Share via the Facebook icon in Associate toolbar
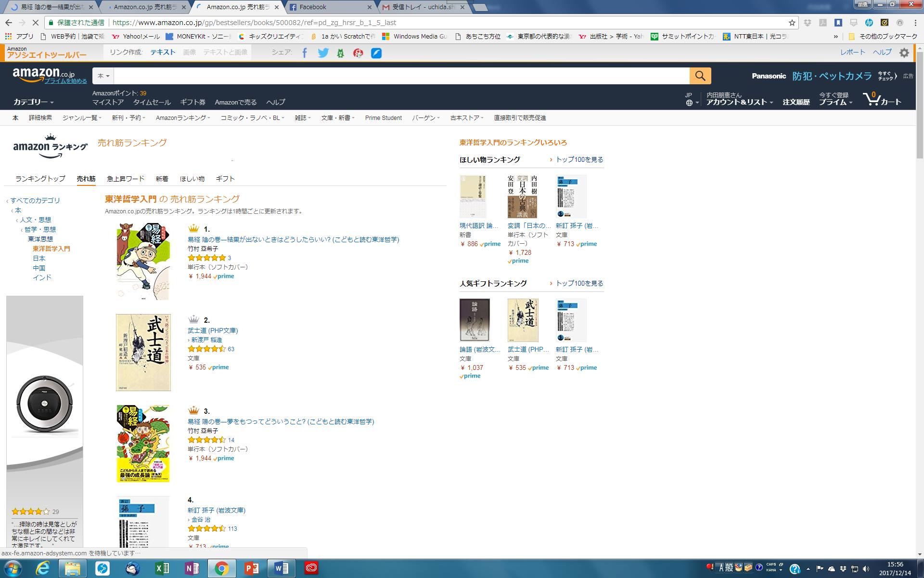 click(x=305, y=53)
